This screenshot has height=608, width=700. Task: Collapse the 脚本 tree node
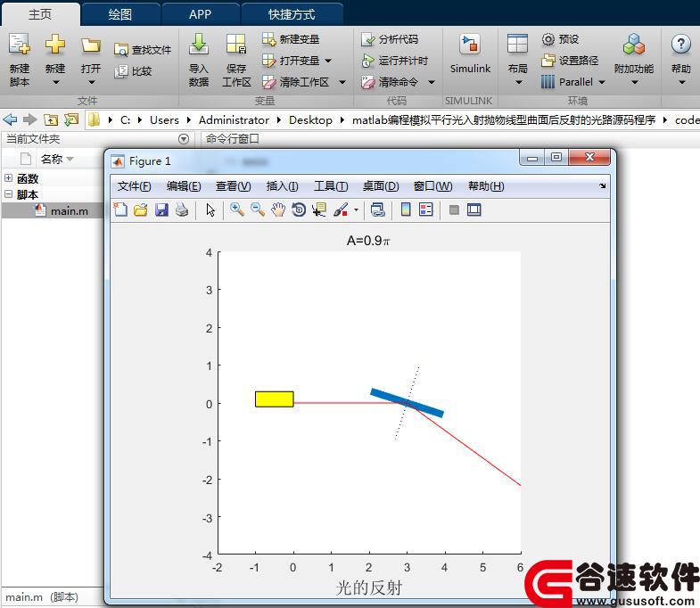8,193
